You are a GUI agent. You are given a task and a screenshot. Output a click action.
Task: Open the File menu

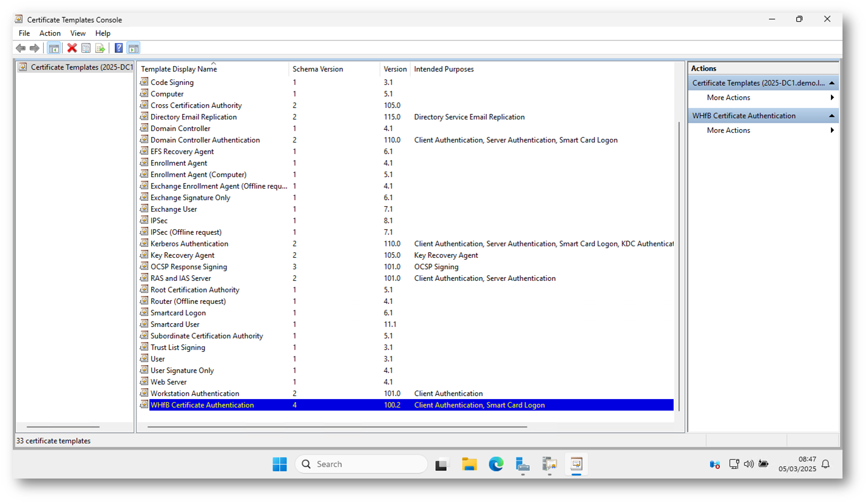click(24, 33)
